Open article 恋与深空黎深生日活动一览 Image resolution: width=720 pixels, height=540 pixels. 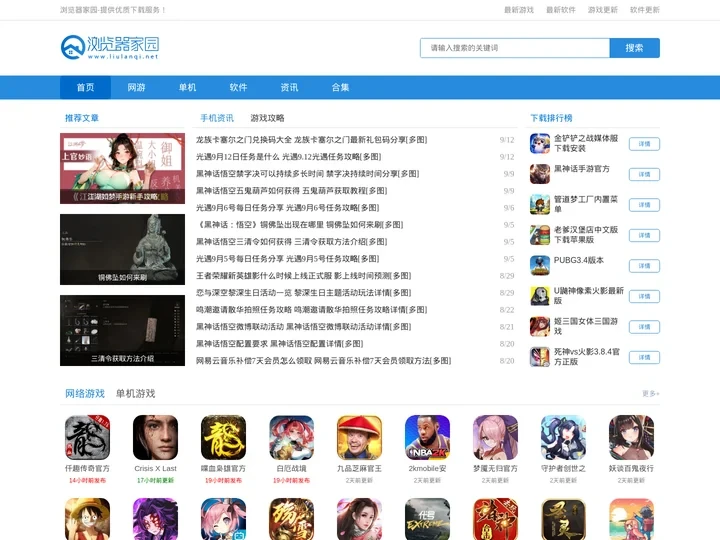304,292
